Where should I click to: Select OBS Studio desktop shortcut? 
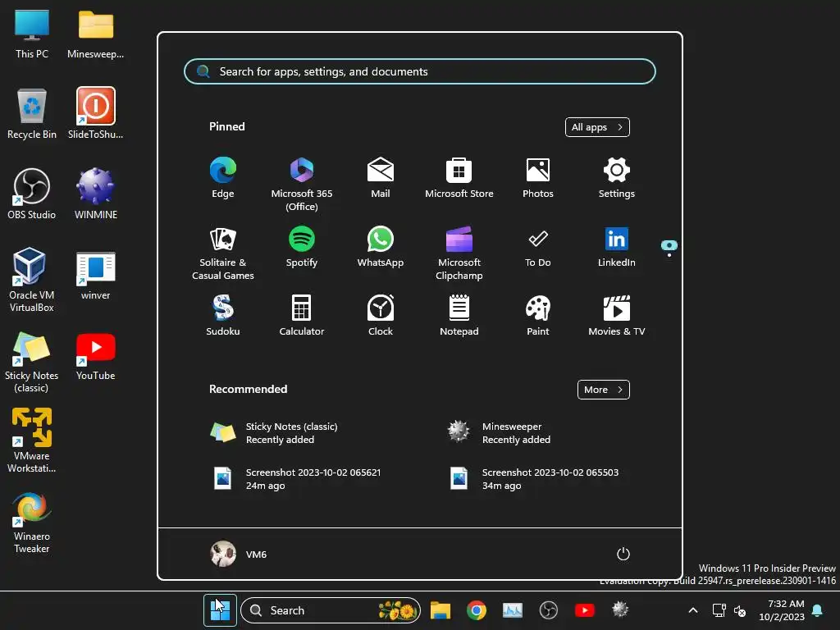click(32, 194)
